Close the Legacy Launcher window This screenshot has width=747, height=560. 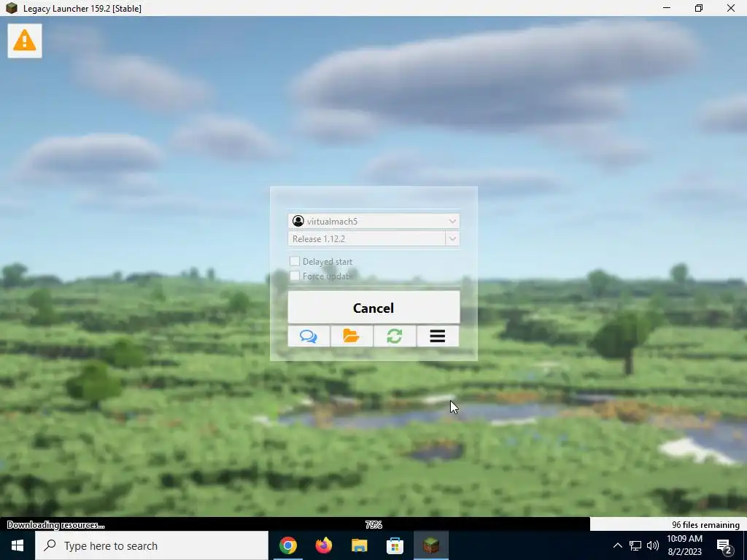click(x=730, y=8)
